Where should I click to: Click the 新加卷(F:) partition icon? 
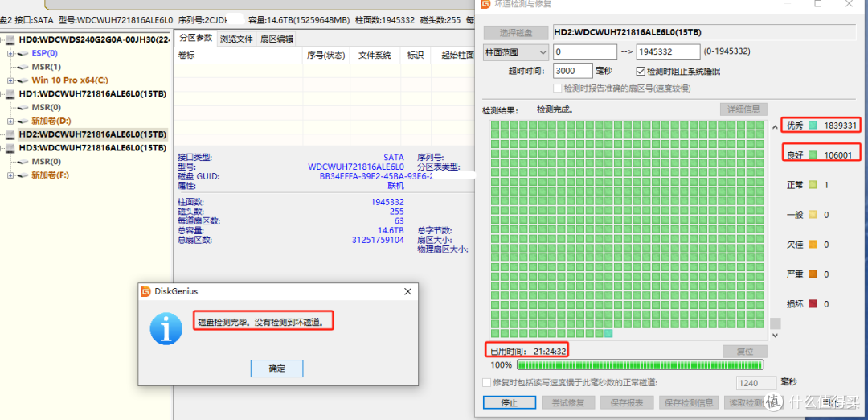coord(23,175)
